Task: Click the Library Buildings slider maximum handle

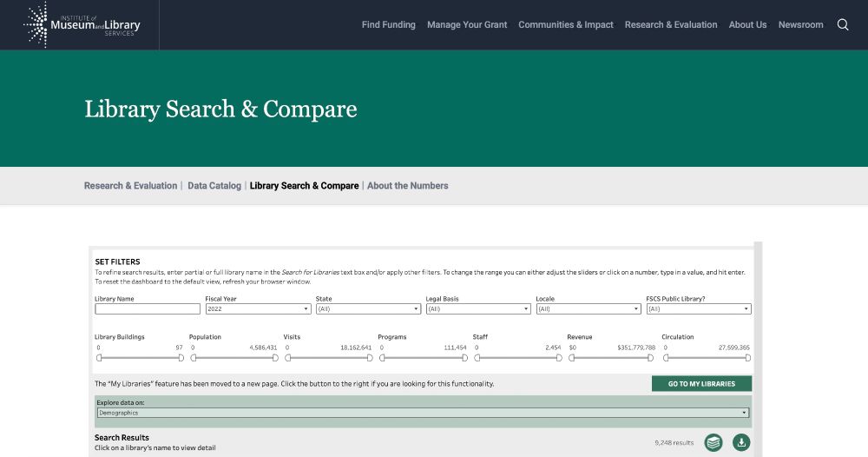Action: click(x=181, y=358)
